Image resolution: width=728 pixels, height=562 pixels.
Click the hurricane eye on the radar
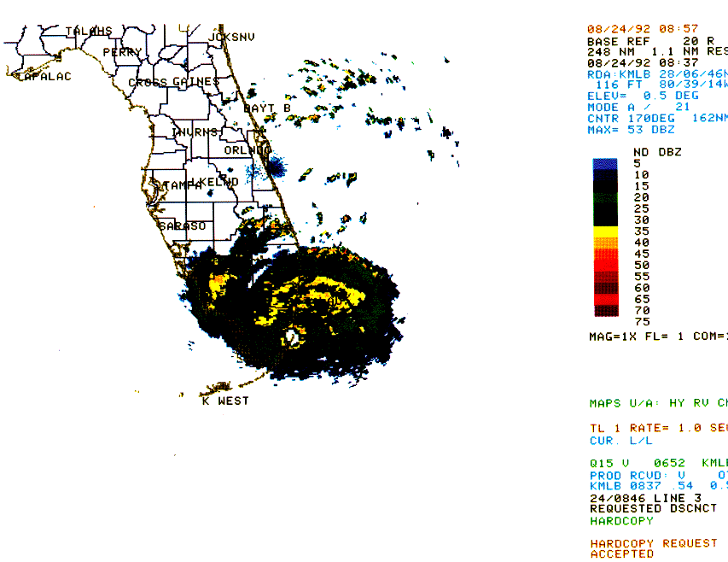tap(292, 337)
